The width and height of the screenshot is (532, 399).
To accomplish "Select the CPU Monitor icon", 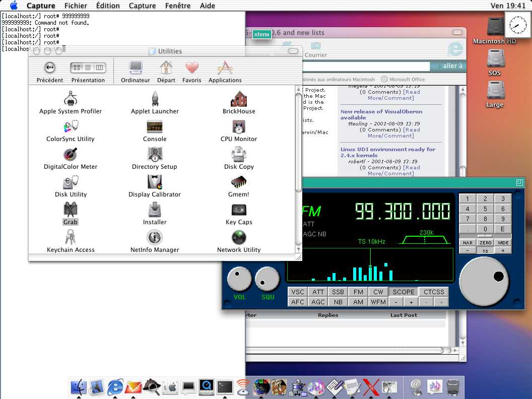I will [238, 127].
